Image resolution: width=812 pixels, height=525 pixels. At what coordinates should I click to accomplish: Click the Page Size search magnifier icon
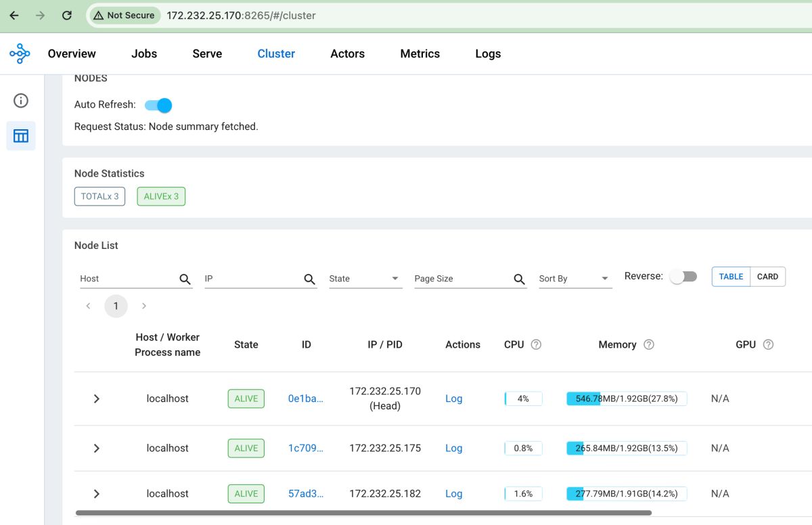click(519, 279)
